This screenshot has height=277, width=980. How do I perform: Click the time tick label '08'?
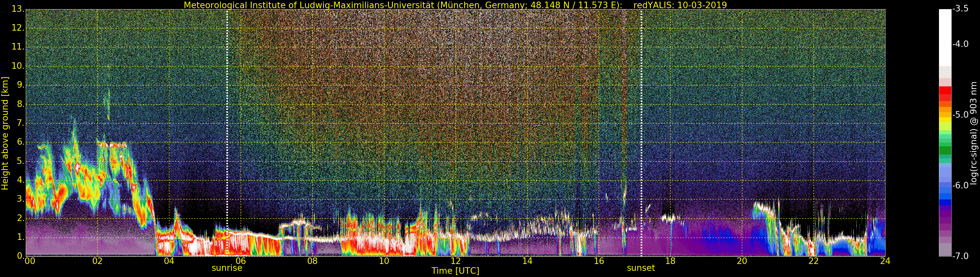pos(312,261)
